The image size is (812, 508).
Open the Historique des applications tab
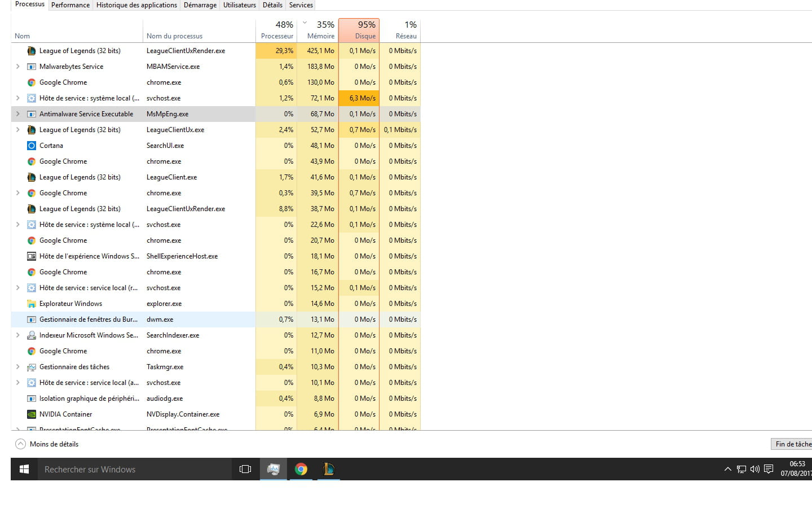click(136, 5)
